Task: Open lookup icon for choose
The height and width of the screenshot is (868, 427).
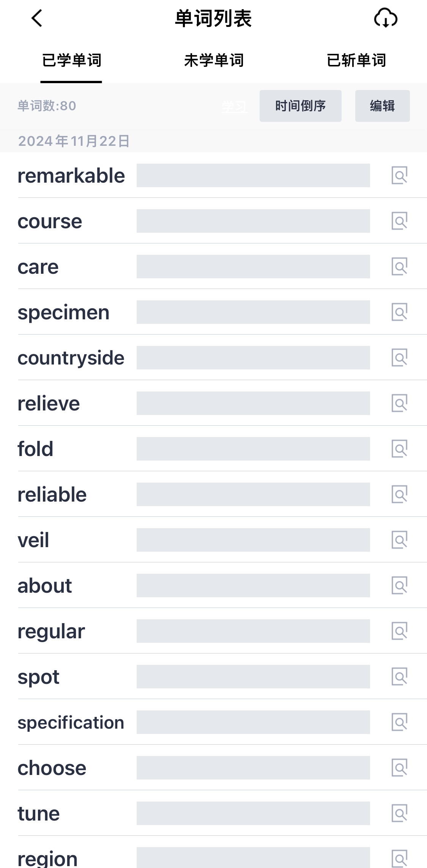Action: [399, 768]
